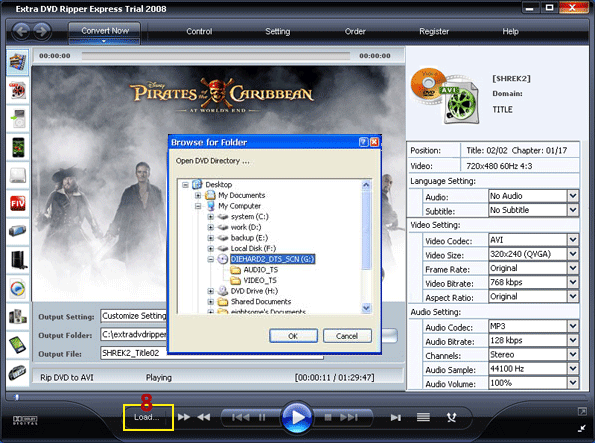Jump to previous chapter
The height and width of the screenshot is (443, 595).
pyautogui.click(x=241, y=418)
